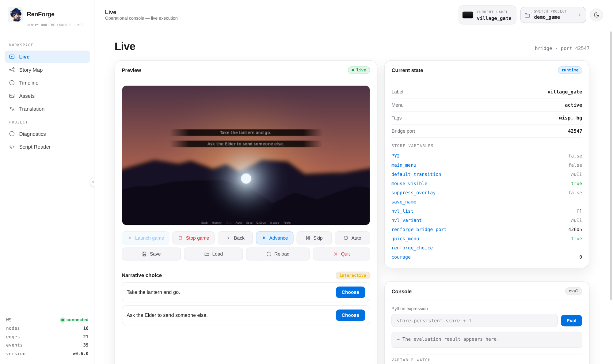This screenshot has height=364, width=613.
Task: Click the green live status badge
Action: click(x=359, y=70)
